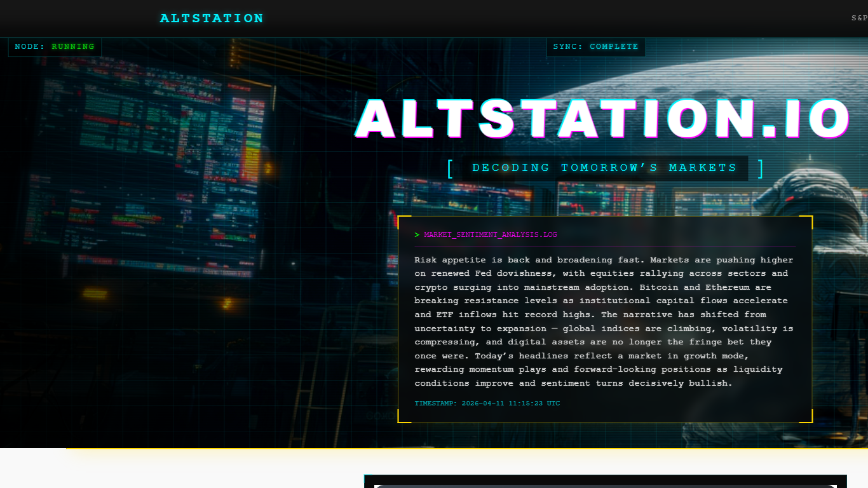Click the market sentiment paragraph text
868x488 pixels.
tap(604, 322)
